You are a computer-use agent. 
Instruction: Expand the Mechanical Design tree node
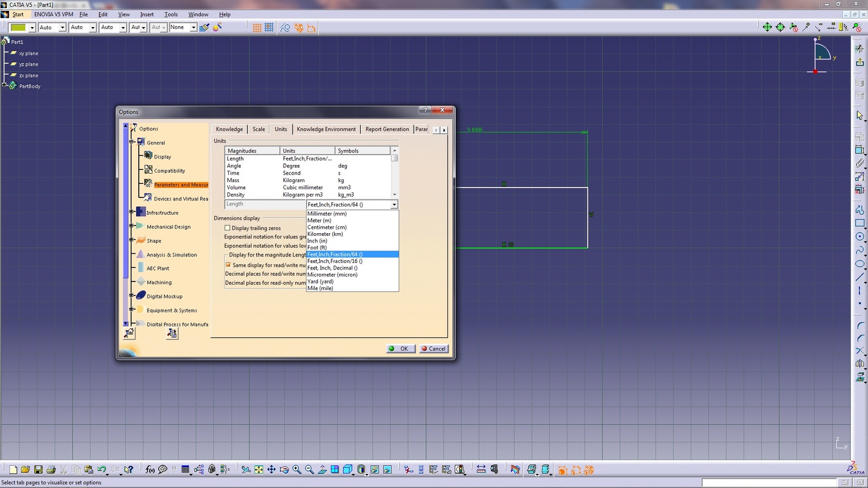(x=131, y=226)
